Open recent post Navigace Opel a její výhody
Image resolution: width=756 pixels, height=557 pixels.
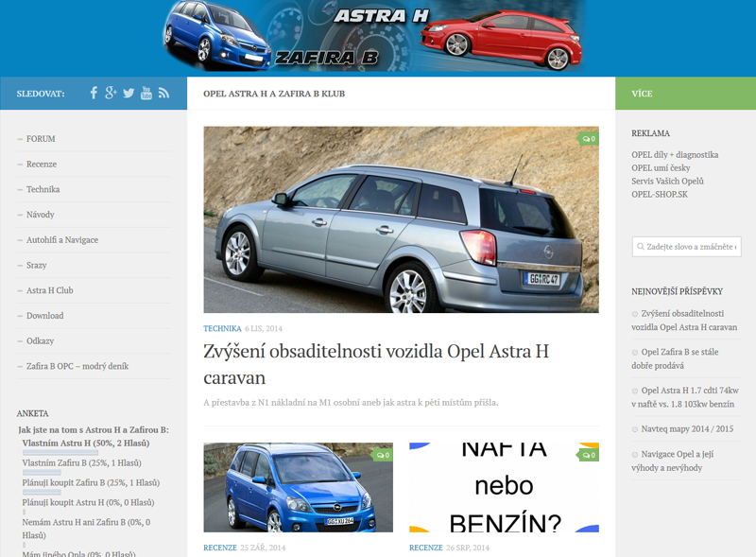pos(673,461)
